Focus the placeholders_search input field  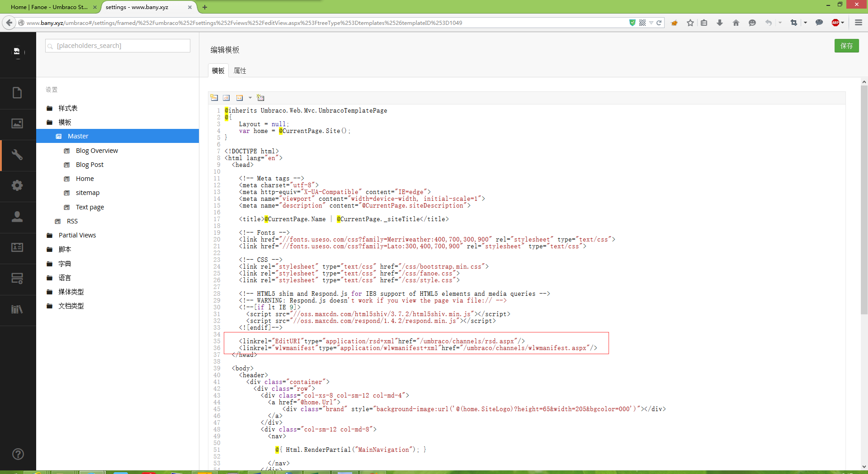[x=118, y=46]
